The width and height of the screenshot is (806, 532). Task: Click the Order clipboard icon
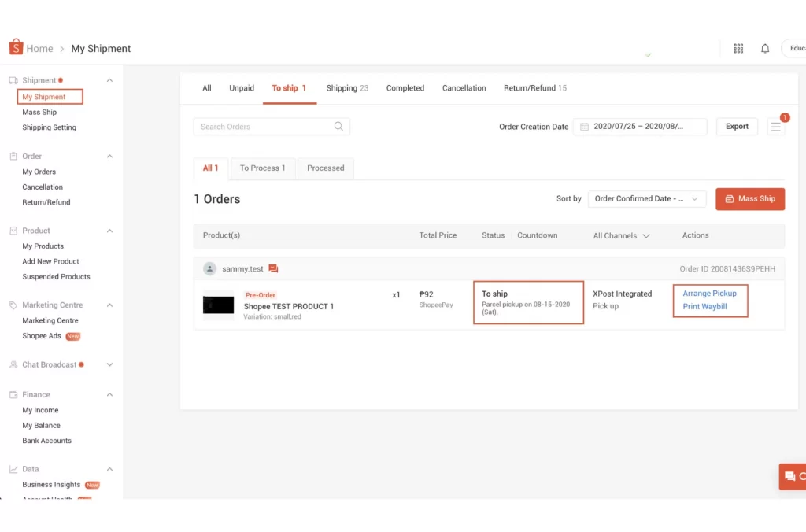tap(13, 157)
